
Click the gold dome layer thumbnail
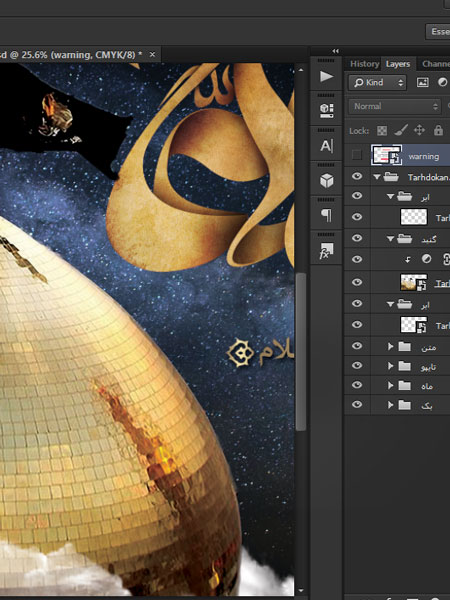pos(414,282)
